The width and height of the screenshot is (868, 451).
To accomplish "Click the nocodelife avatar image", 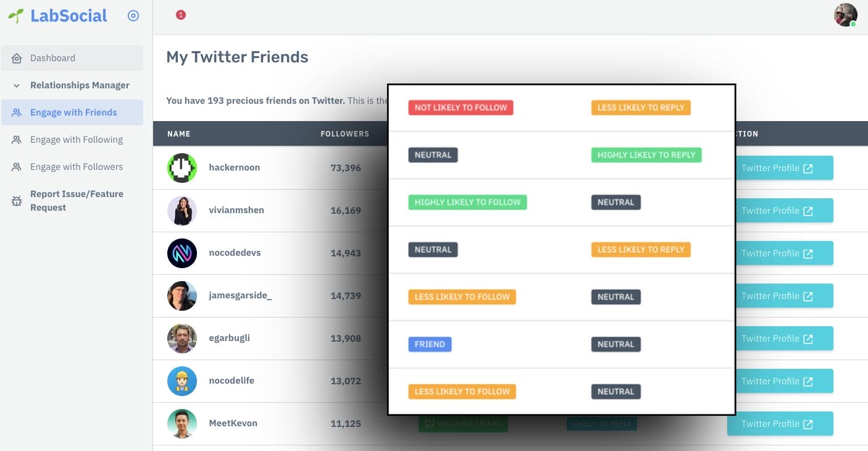I will [182, 381].
